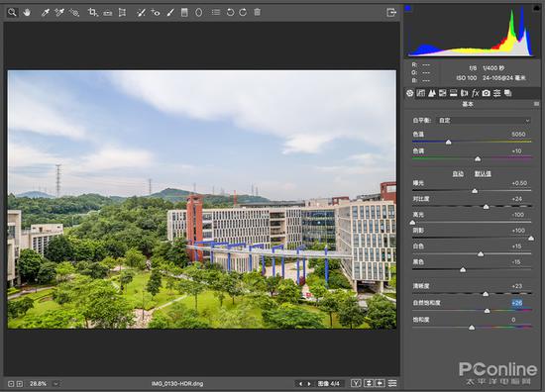Toggle highlight clipping warning on histogram
This screenshot has width=545, height=392.
tap(536, 7)
